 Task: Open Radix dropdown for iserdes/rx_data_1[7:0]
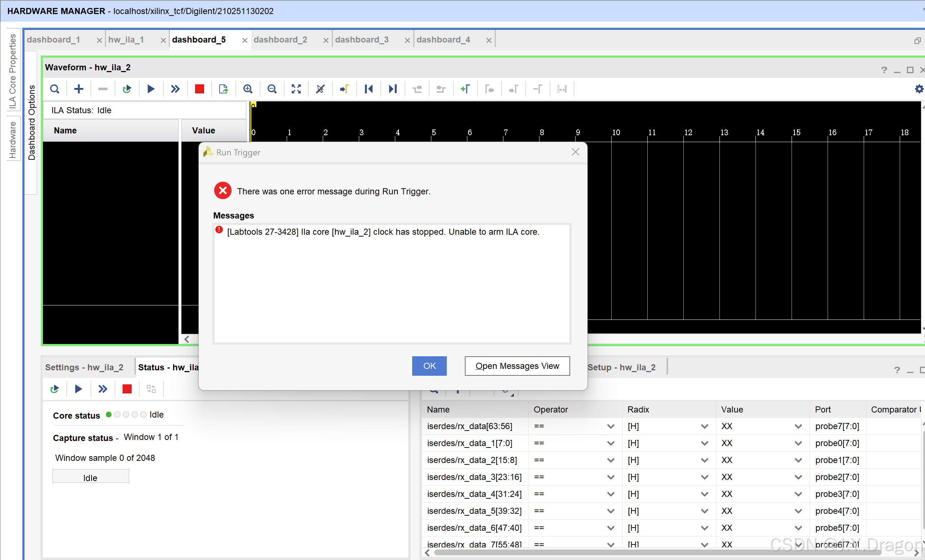click(704, 443)
